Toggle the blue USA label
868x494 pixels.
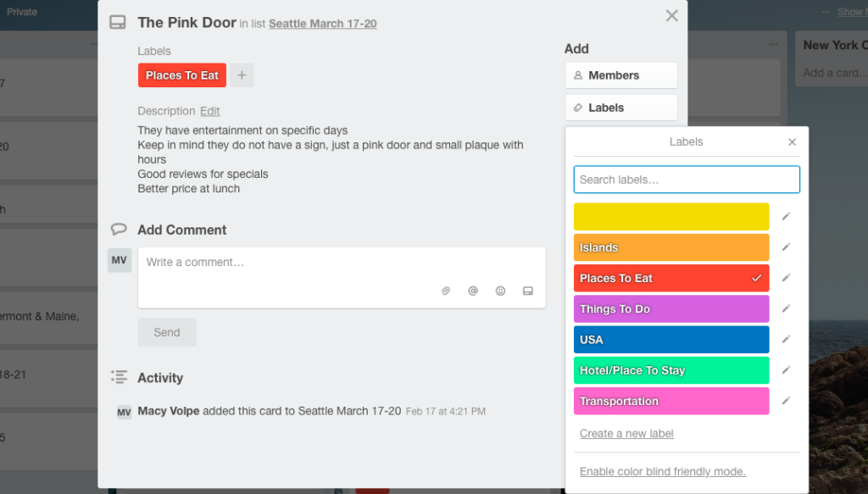tap(671, 339)
